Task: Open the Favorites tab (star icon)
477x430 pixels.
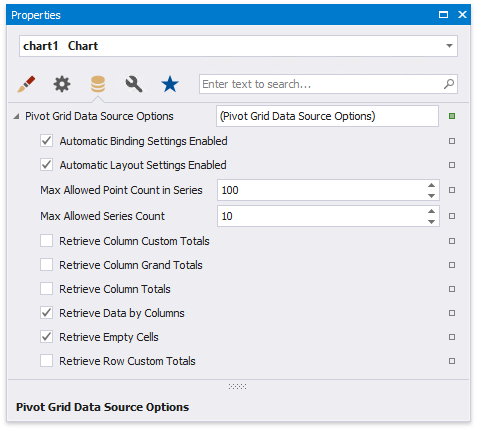Action: tap(170, 84)
